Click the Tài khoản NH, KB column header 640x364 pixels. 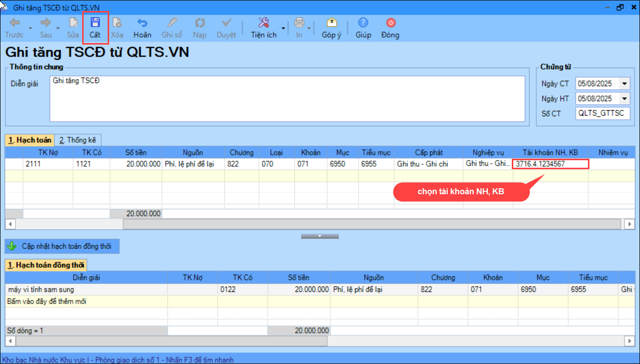pyautogui.click(x=550, y=152)
